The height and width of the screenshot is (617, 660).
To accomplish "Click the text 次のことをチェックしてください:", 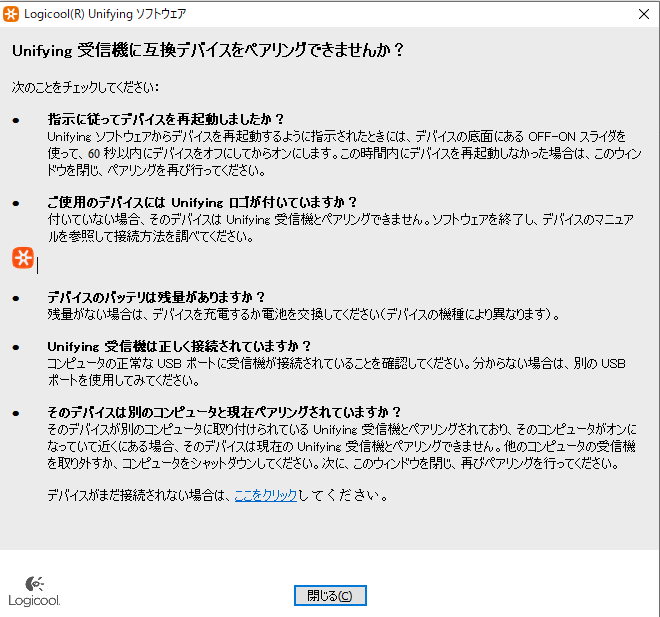I will [x=85, y=87].
